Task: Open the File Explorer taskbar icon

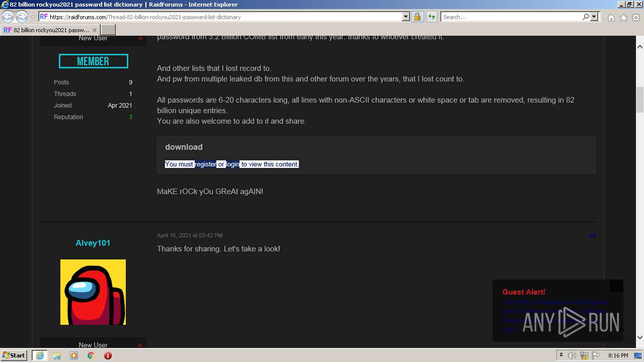Action: [57, 355]
